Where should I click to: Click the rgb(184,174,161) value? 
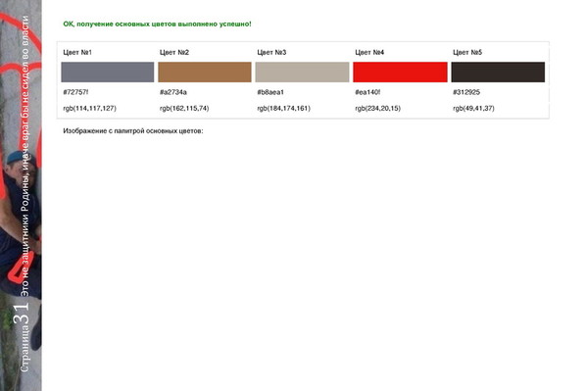coord(284,109)
